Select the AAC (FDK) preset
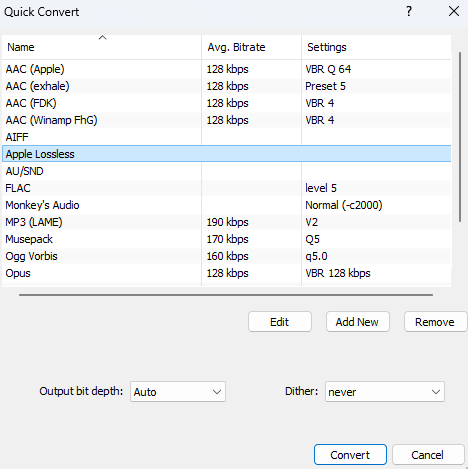The height and width of the screenshot is (469, 468). (227, 103)
